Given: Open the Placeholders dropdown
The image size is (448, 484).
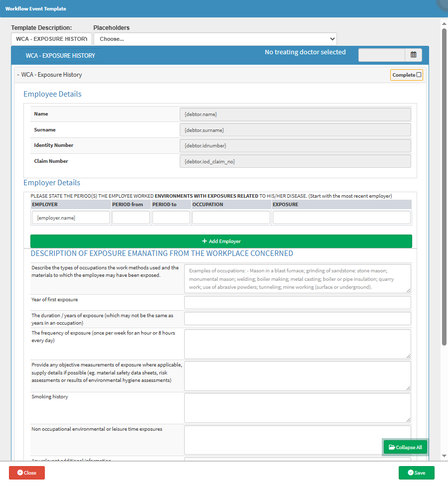Looking at the screenshot, I should click(215, 39).
